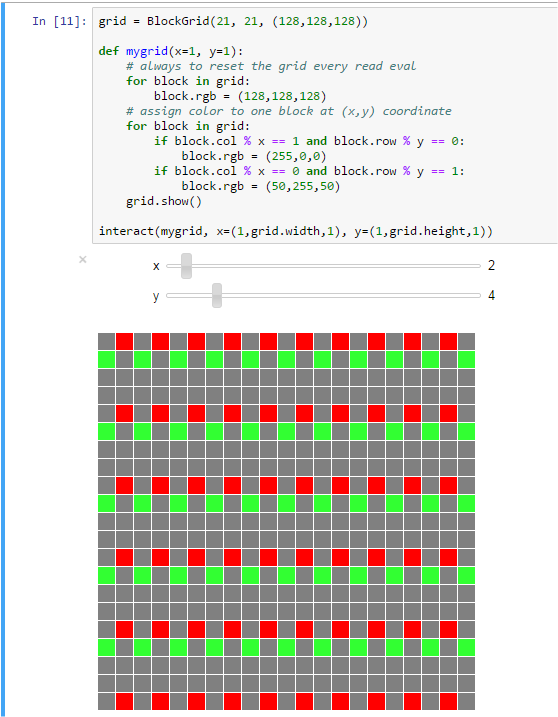Click the block.rgb = (50,255,50) line

261,186
